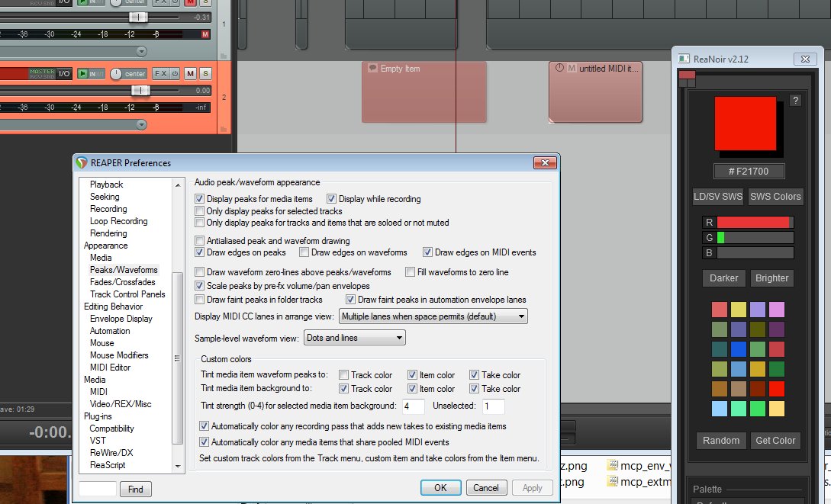Image resolution: width=831 pixels, height=504 pixels.
Task: Pick the mint green swatch in ReaNoir palette
Action: tap(738, 408)
